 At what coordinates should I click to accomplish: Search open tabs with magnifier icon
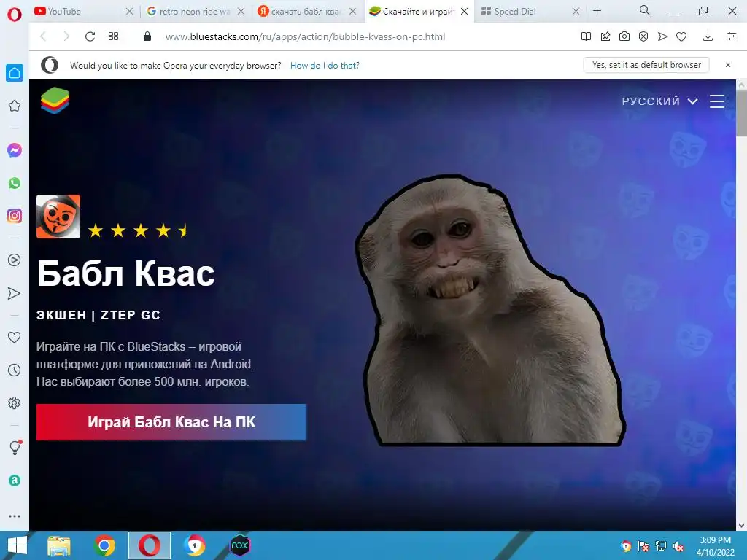[645, 10]
